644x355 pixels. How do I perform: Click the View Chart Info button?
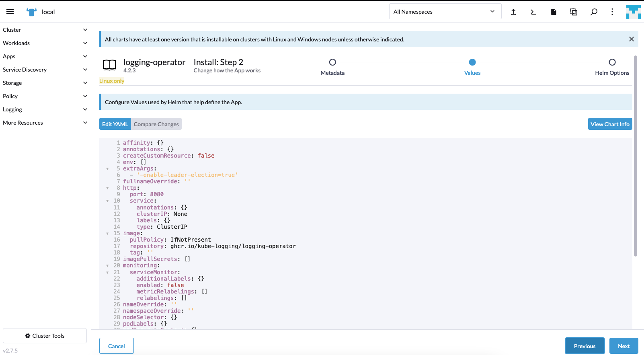point(610,124)
